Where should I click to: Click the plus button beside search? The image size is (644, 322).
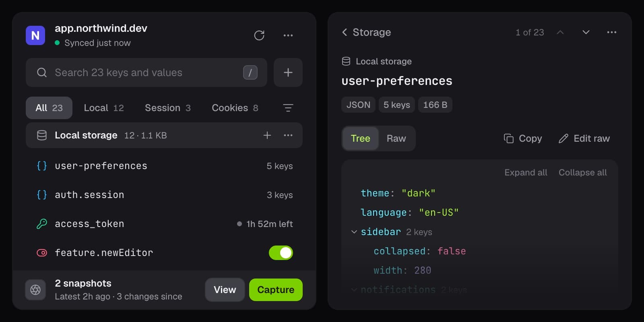[x=288, y=72]
